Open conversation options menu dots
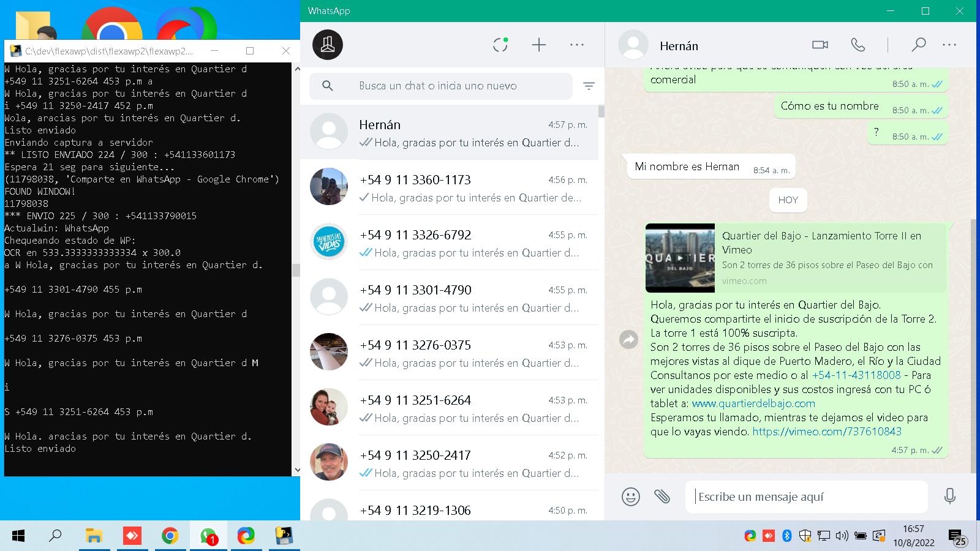 point(949,45)
